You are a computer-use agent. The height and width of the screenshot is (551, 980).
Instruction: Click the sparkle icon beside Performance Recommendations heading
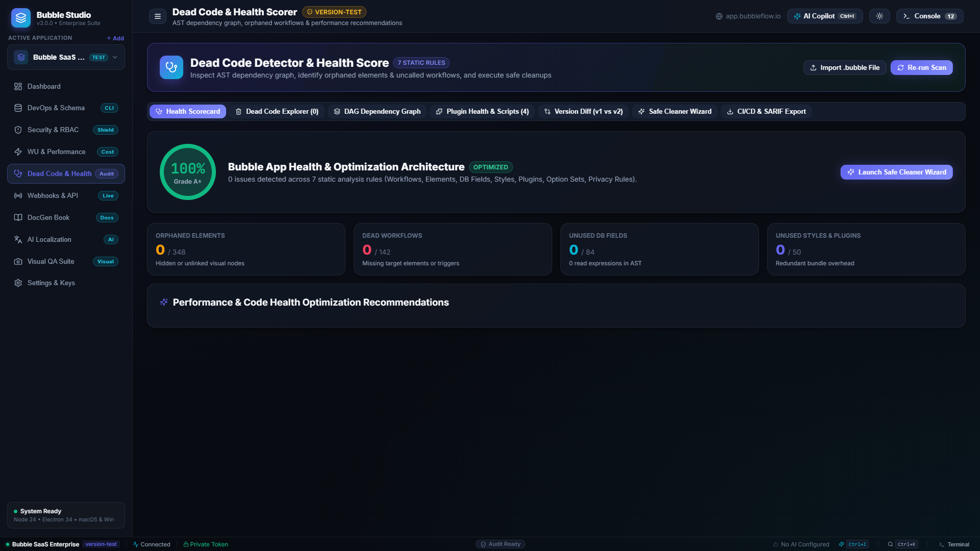[x=164, y=303]
